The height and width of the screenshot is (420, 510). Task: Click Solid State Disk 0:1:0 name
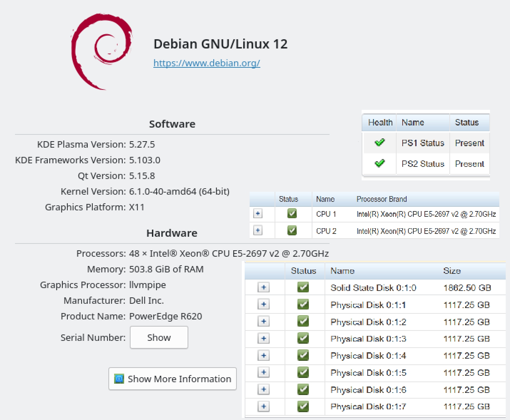tap(373, 288)
